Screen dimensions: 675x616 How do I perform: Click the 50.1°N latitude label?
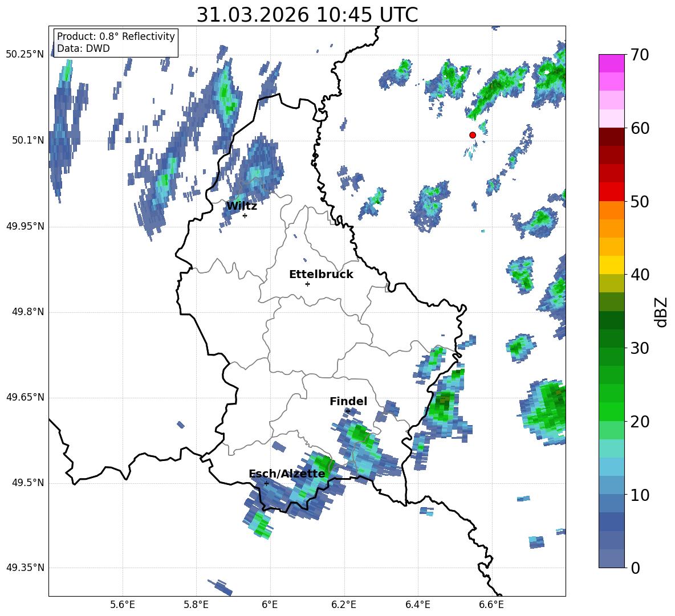point(28,140)
